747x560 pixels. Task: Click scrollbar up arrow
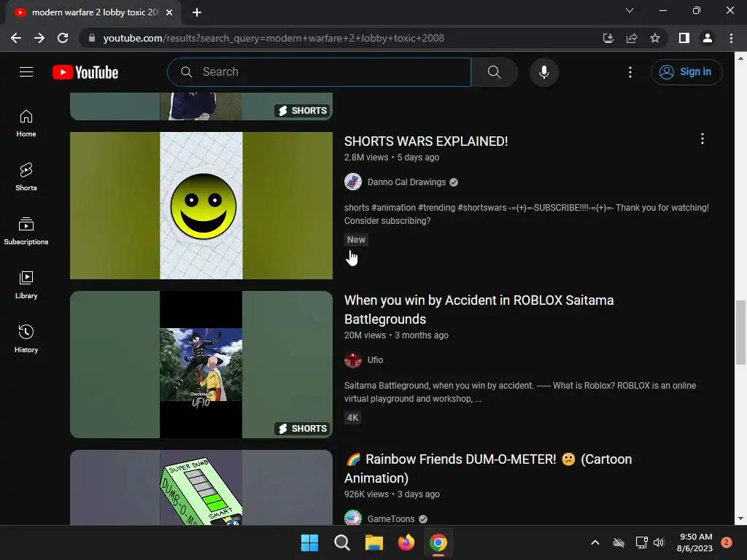pos(740,58)
